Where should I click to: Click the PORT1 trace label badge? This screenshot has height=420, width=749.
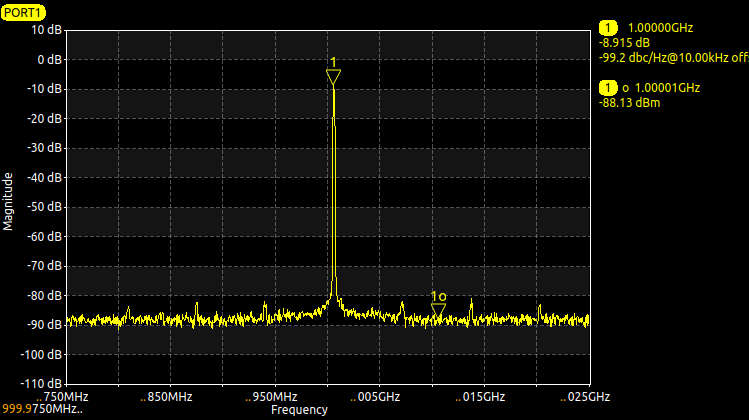click(23, 12)
